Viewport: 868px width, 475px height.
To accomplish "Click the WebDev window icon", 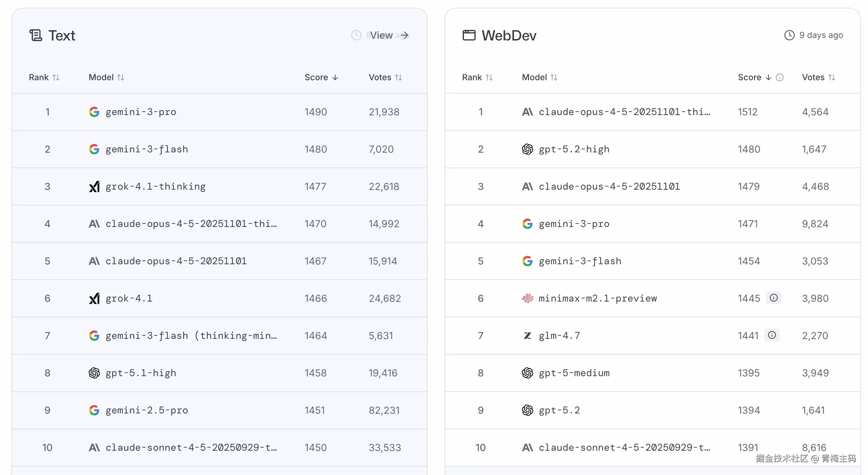I will coord(469,35).
